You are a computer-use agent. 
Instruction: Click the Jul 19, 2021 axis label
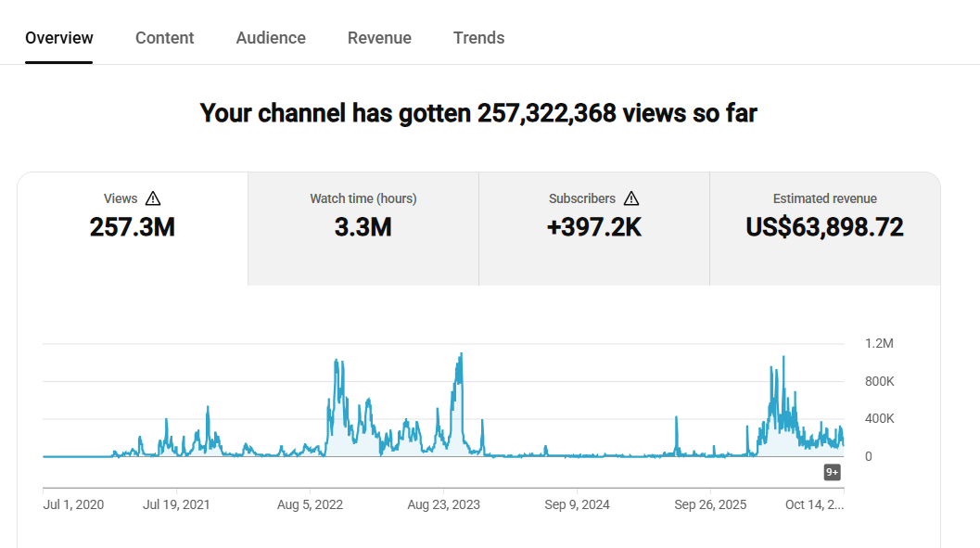point(176,505)
